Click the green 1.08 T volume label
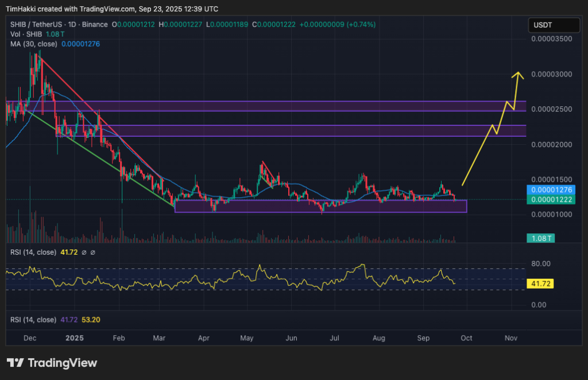Image resolution: width=588 pixels, height=380 pixels. point(540,237)
